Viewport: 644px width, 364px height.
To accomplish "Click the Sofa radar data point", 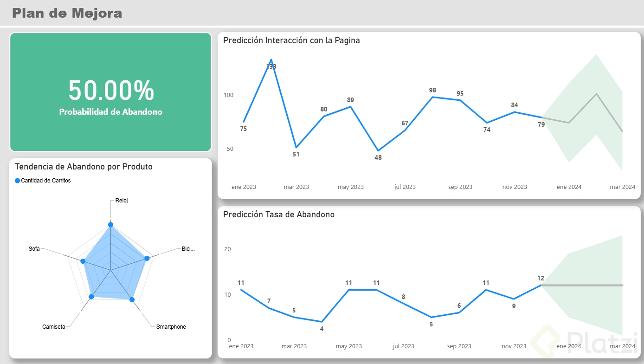I will coord(83,261).
